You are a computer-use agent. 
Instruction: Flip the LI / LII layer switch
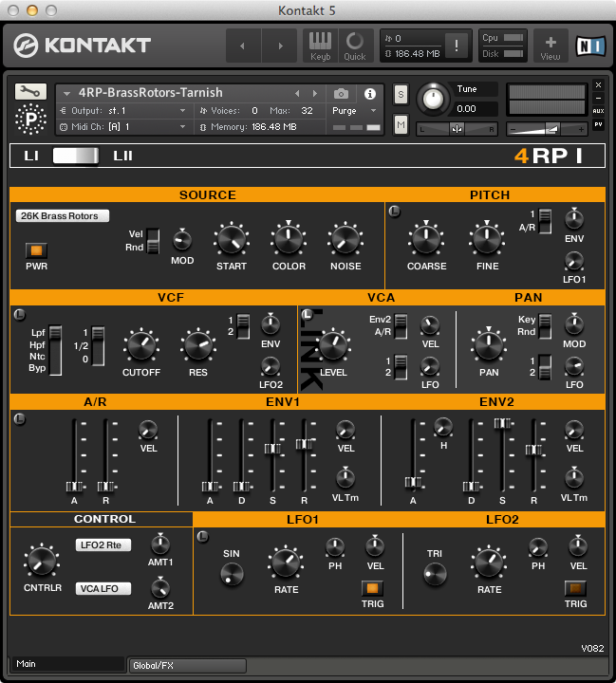pyautogui.click(x=76, y=156)
